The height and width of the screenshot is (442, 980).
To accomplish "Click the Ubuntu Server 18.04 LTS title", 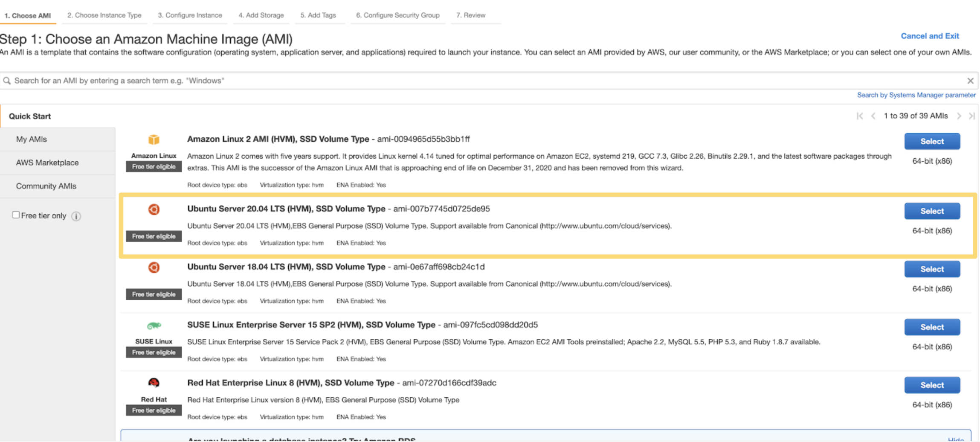I will [x=286, y=267].
